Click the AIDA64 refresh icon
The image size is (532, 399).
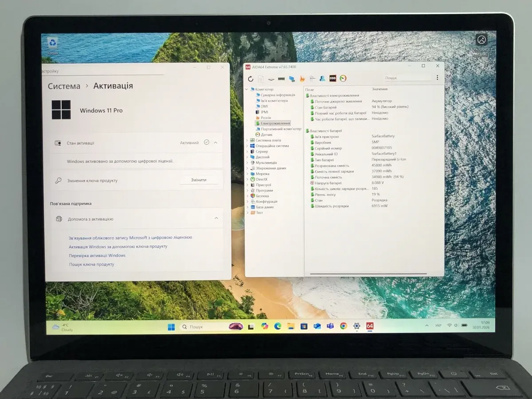(250, 79)
